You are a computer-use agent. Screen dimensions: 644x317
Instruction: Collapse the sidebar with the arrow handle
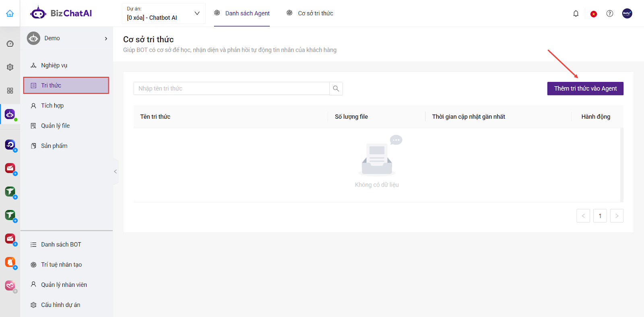116,171
